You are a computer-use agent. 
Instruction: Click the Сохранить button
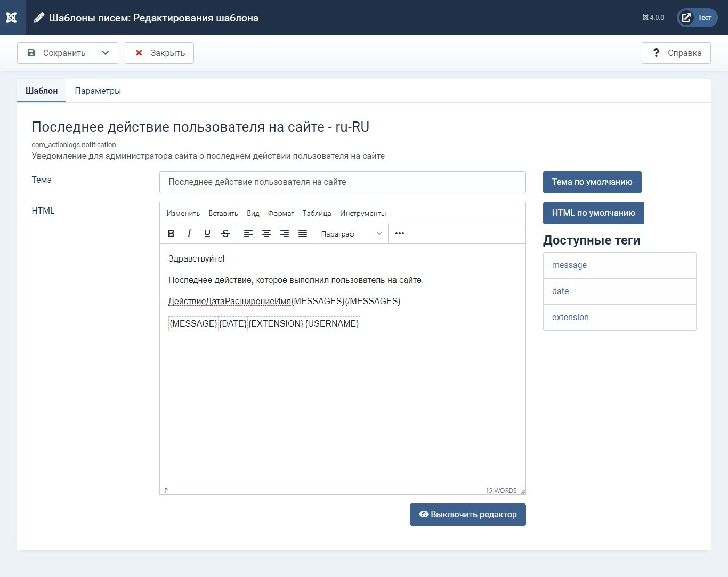(x=55, y=53)
